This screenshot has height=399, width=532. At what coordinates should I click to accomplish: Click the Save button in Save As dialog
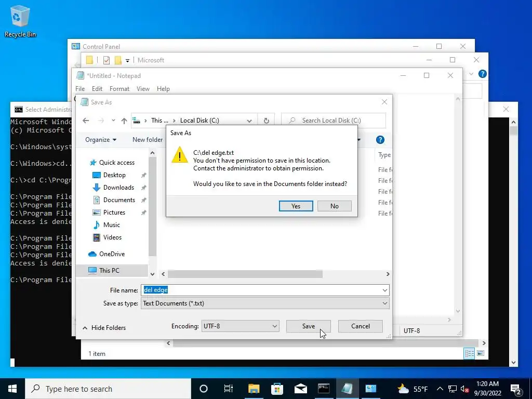point(309,326)
